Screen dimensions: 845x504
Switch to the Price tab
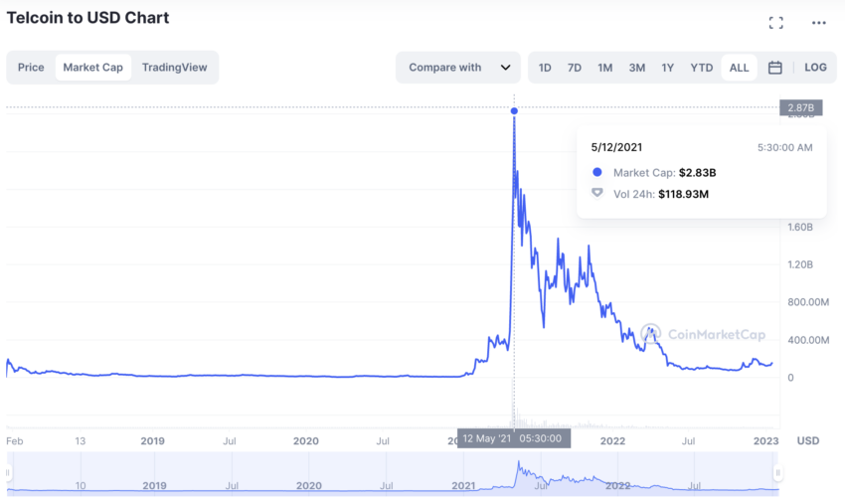pos(31,68)
